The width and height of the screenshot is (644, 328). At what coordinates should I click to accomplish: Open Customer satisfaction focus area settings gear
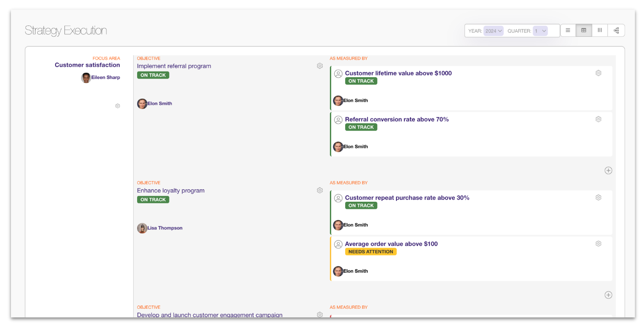tap(117, 106)
